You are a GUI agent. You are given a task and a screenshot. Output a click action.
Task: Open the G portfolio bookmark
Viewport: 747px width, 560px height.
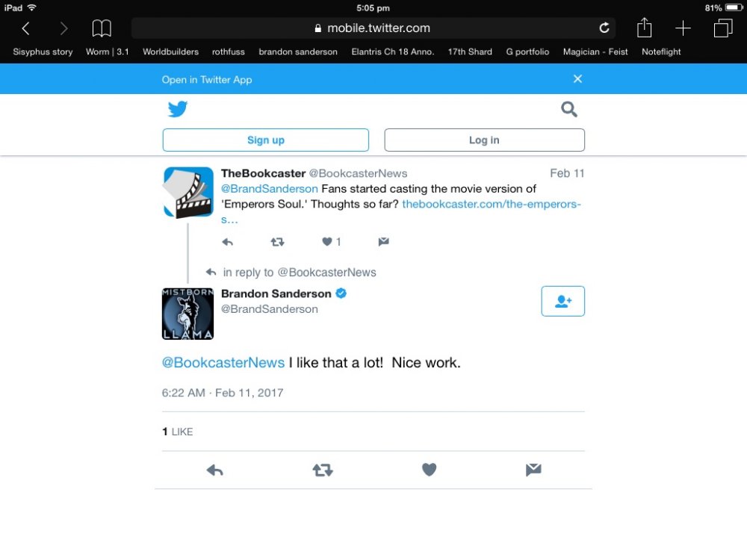point(527,52)
